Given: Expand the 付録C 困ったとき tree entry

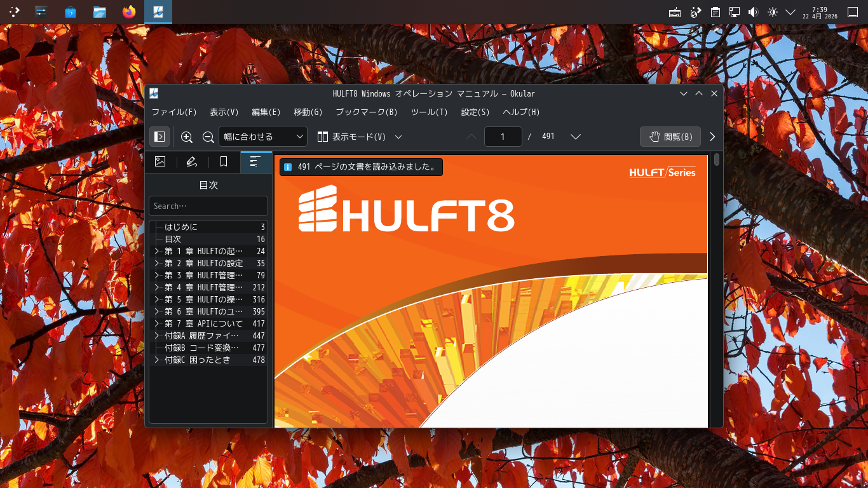Looking at the screenshot, I should click(x=156, y=360).
